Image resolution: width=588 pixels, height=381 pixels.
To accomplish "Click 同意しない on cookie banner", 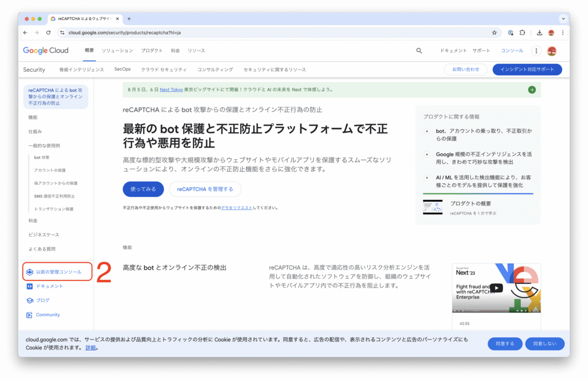I will pyautogui.click(x=545, y=344).
